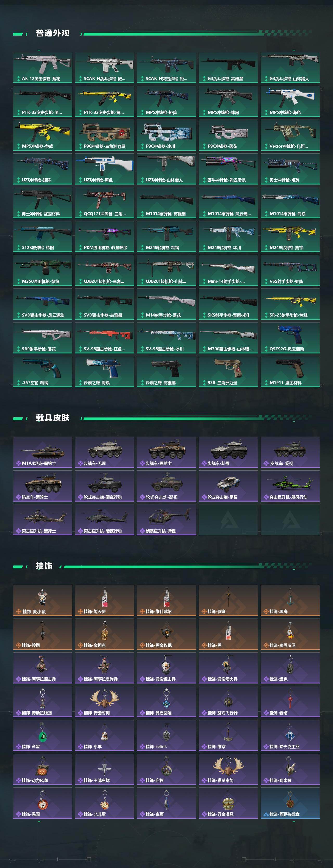Select the 挂饰-动力风潮 pumpkin charm

pyautogui.click(x=42, y=769)
